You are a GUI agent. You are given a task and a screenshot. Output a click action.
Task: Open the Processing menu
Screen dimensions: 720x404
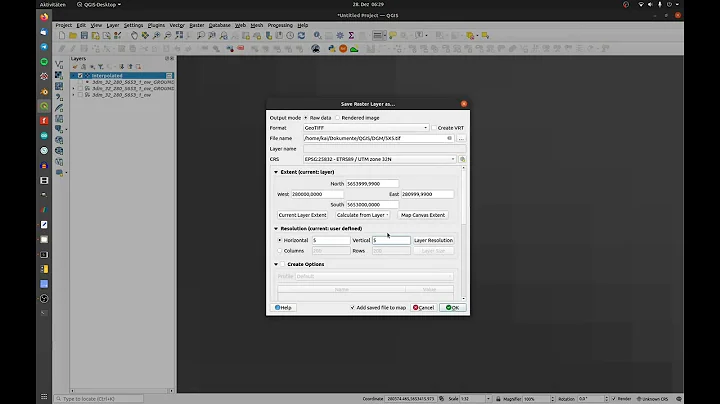point(280,25)
